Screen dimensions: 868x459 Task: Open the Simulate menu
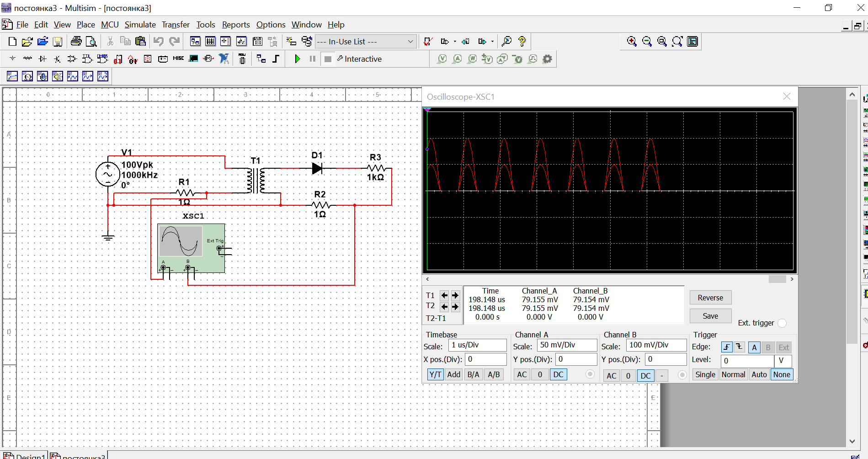140,25
